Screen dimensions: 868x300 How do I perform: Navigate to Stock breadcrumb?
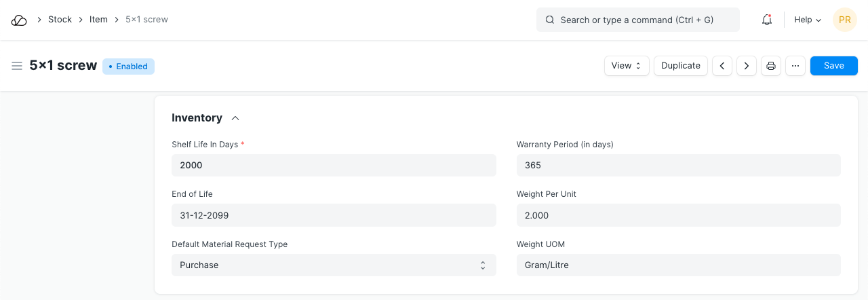point(60,20)
